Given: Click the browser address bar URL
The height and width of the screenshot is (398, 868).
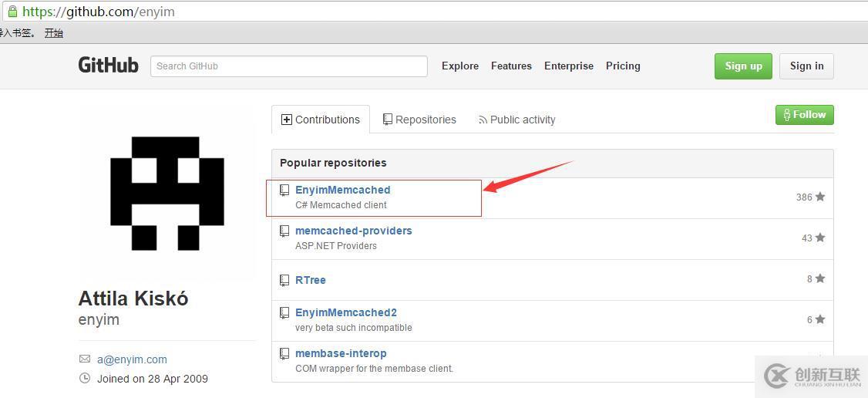Looking at the screenshot, I should [99, 11].
